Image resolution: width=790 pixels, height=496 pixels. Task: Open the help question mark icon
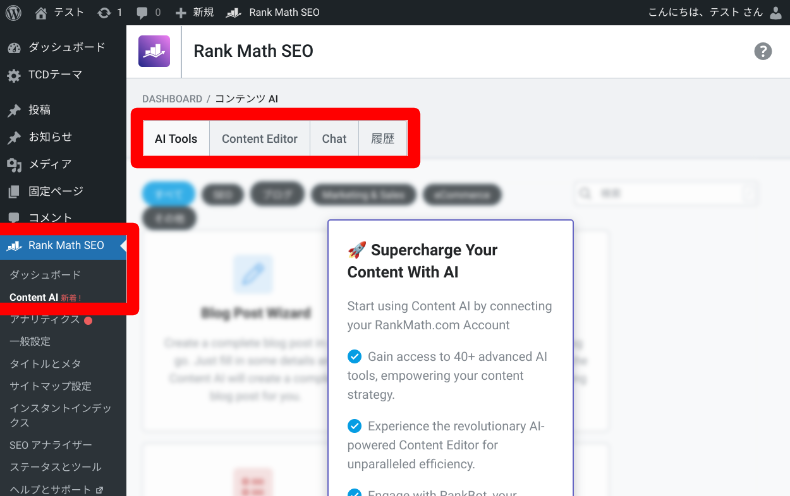pyautogui.click(x=763, y=51)
